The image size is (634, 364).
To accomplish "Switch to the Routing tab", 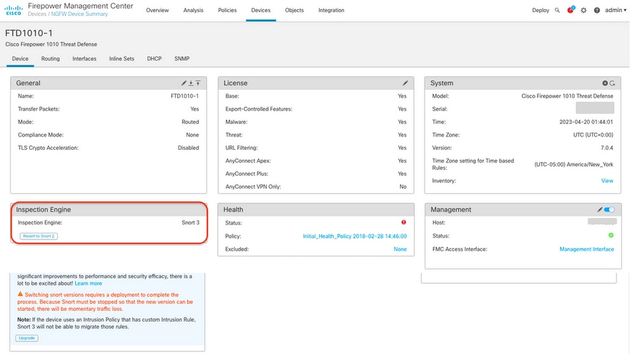I will coord(51,58).
